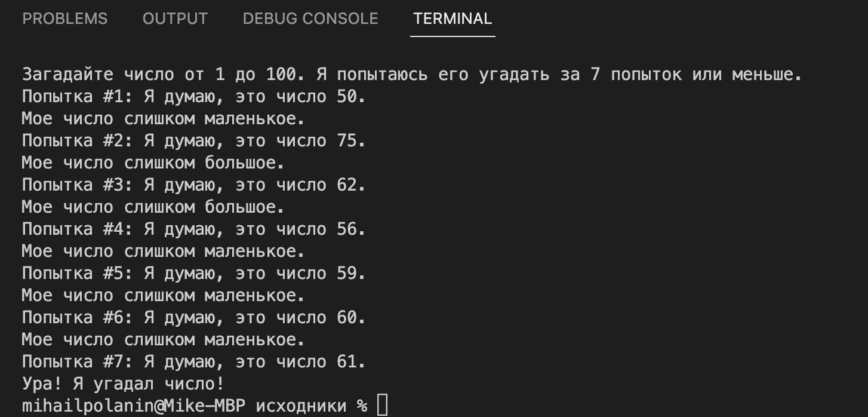Switch to the PROBLEMS tab
This screenshot has height=417, width=868.
64,19
